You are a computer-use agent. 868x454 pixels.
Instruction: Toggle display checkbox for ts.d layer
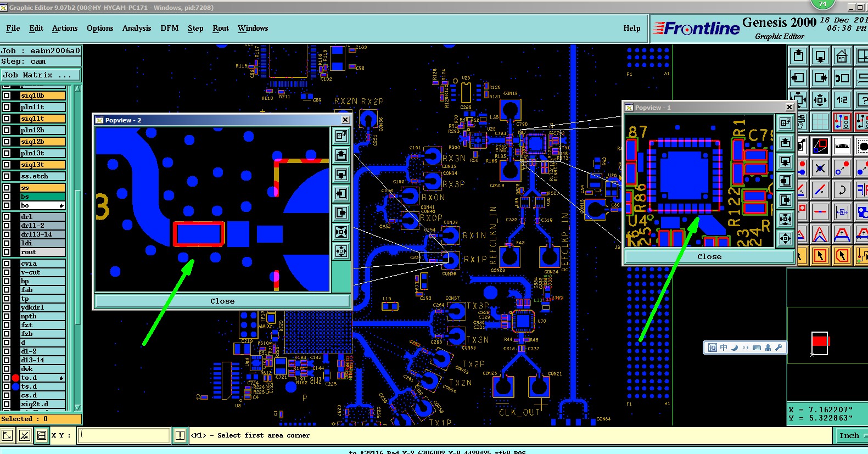point(7,386)
